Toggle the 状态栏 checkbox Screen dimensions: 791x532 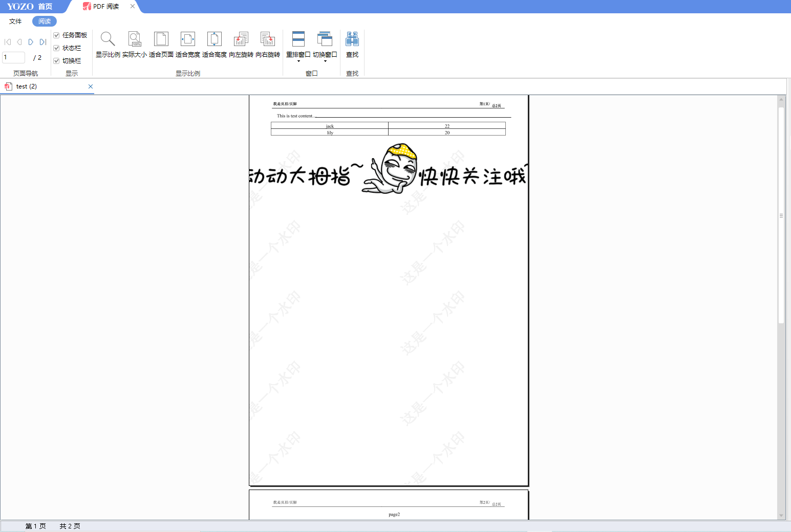(x=56, y=48)
